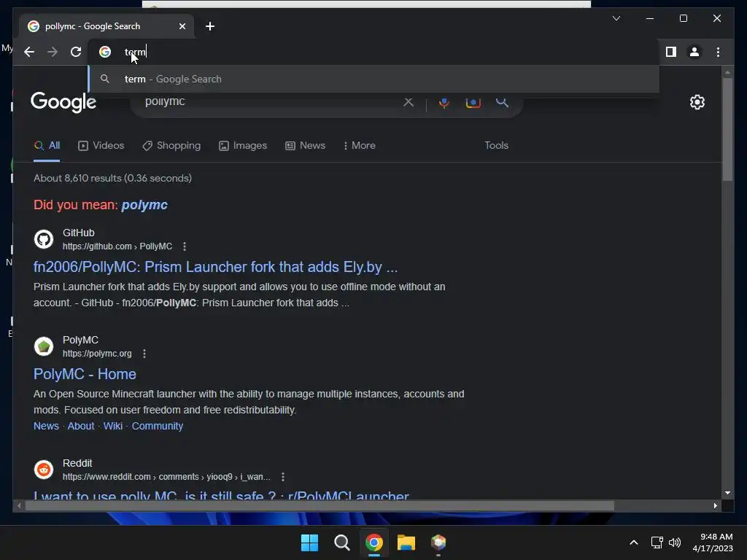
Task: Open the PolyMC About sitelink
Action: 81,426
